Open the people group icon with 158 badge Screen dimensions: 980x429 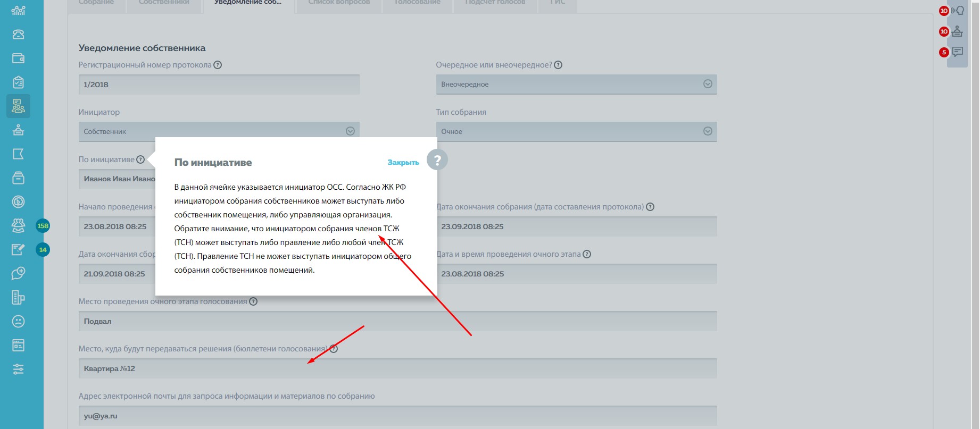[x=18, y=225]
